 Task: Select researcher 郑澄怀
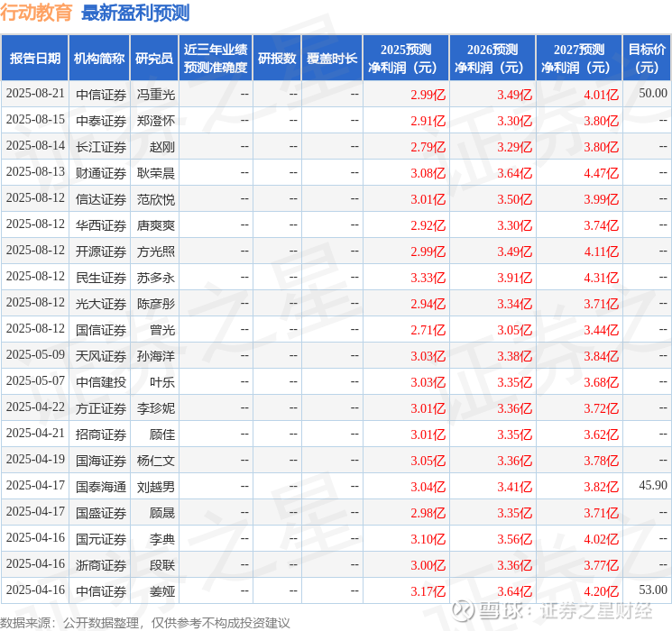point(155,121)
